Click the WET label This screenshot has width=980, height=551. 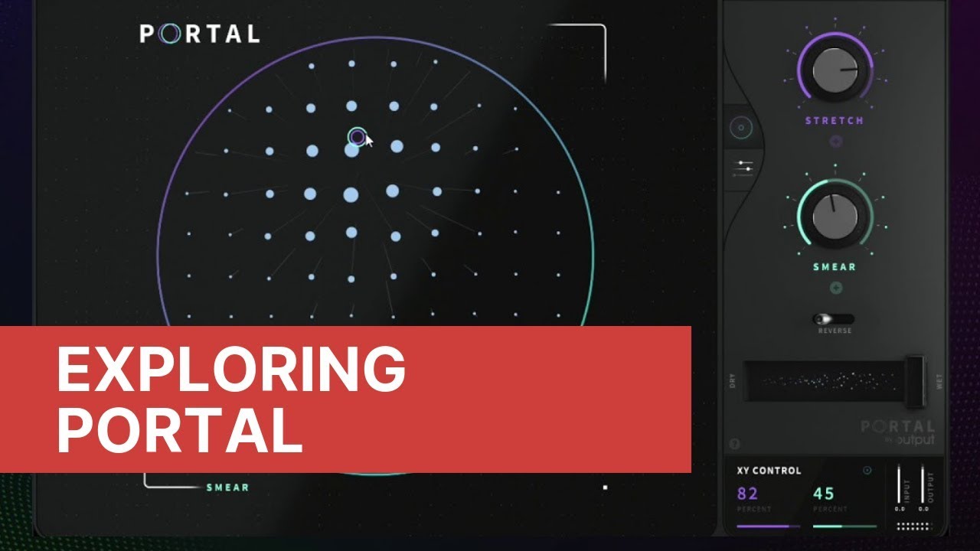[939, 381]
